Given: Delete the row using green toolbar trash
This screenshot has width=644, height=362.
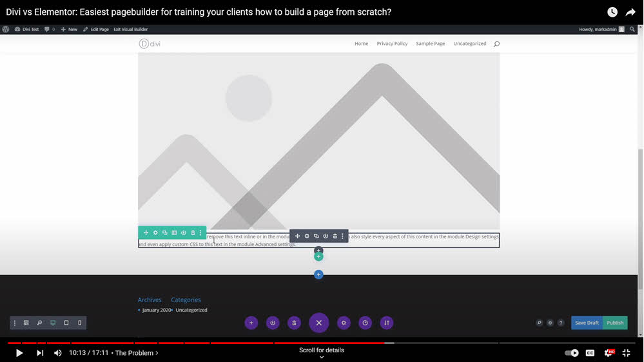Looking at the screenshot, I should pyautogui.click(x=193, y=233).
